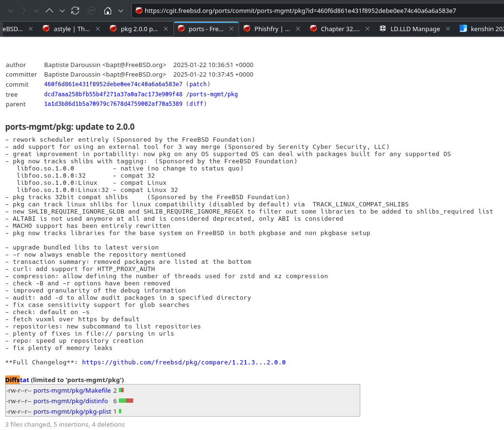This screenshot has height=430, width=504.
Task: Click the forward navigation arrow
Action: click(x=23, y=11)
